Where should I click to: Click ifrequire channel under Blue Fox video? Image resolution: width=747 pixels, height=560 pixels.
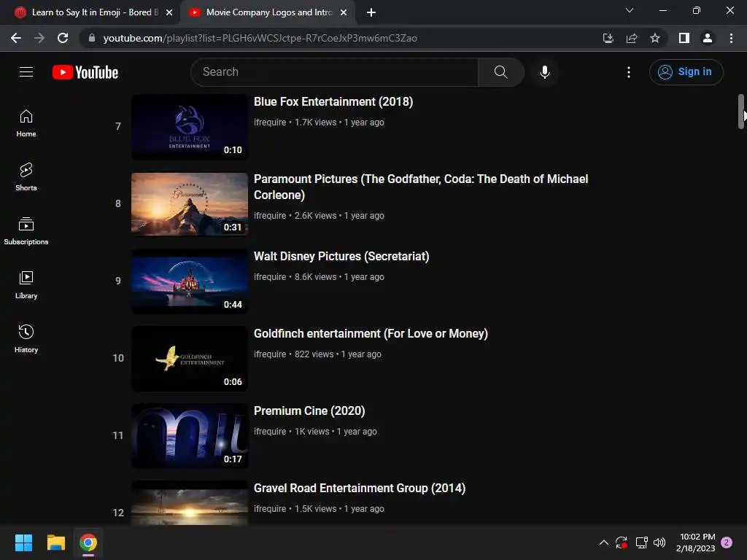[270, 122]
